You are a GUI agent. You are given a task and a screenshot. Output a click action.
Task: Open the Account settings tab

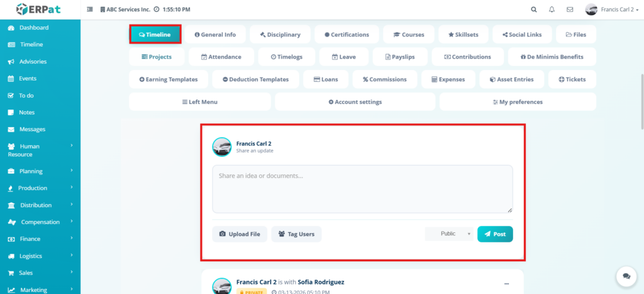point(355,101)
